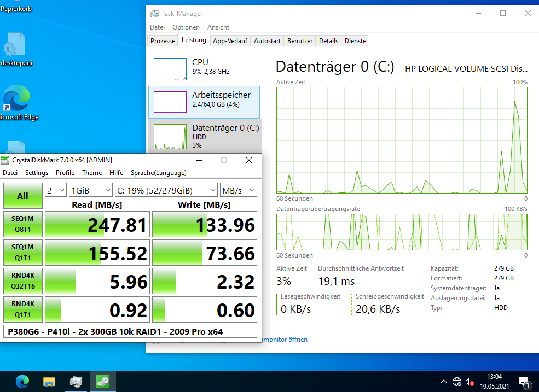Click SEQ1M Q8T1 read result 247.81
The height and width of the screenshot is (392, 539).
(x=97, y=224)
